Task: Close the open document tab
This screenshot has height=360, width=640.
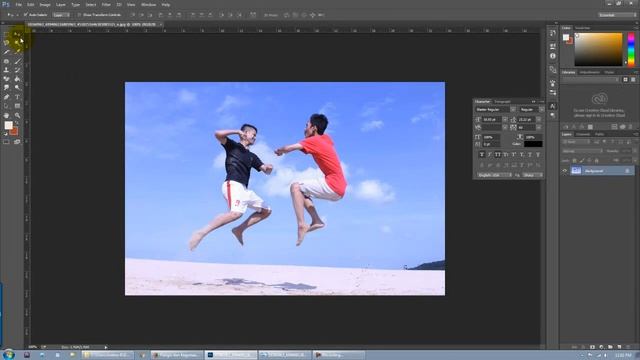Action: (161, 24)
